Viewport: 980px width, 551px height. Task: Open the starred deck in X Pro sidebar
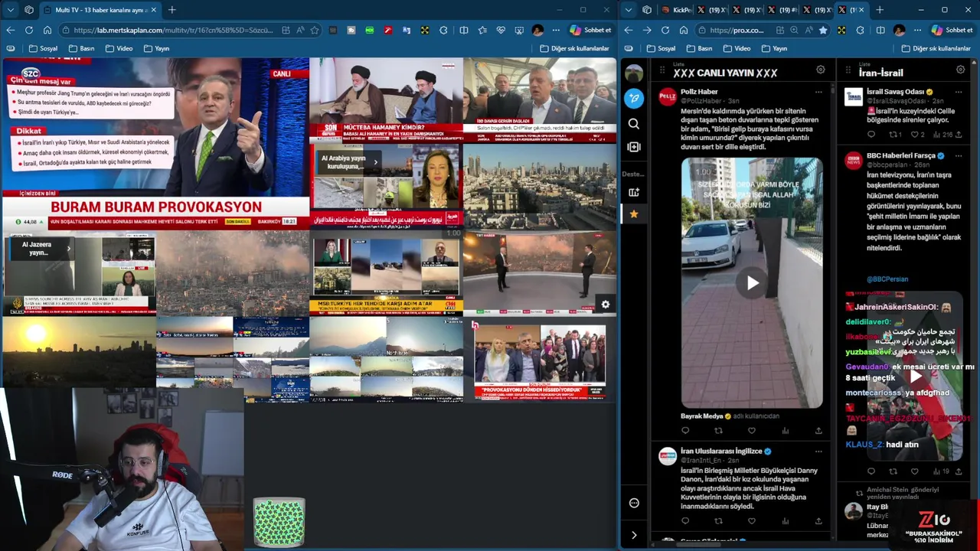634,214
